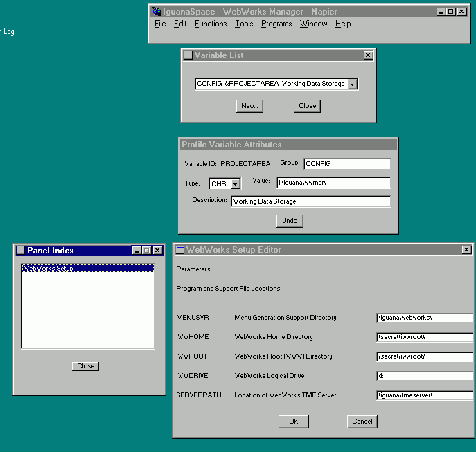Minimize the Panel Index window
Image resolution: width=476 pixels, height=452 pixels.
(x=137, y=251)
